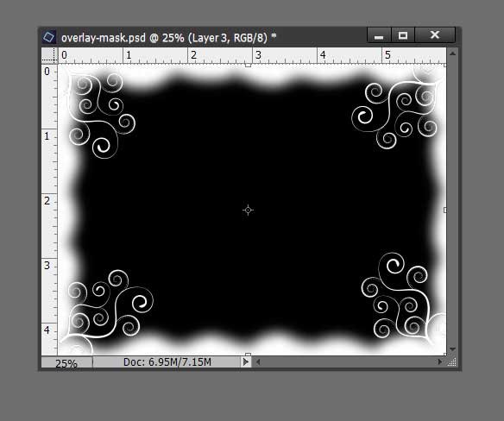Viewport: 504px width, 421px height.
Task: Click the window resize grip corner
Action: tap(452, 362)
